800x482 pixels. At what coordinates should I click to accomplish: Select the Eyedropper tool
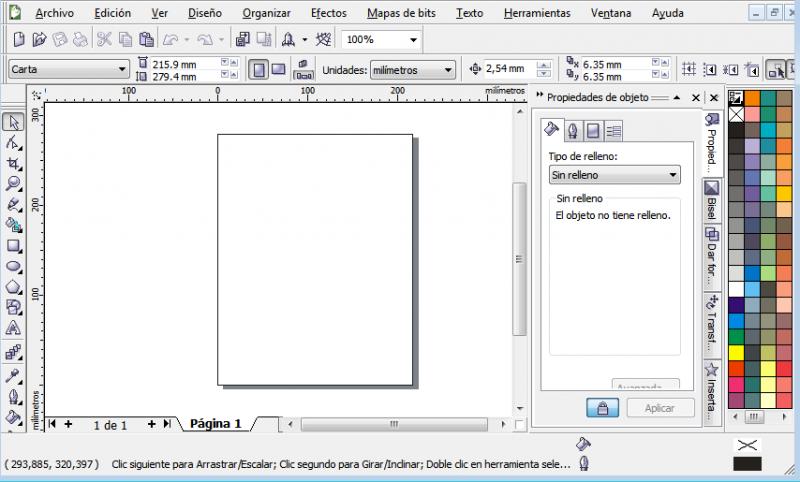(14, 376)
